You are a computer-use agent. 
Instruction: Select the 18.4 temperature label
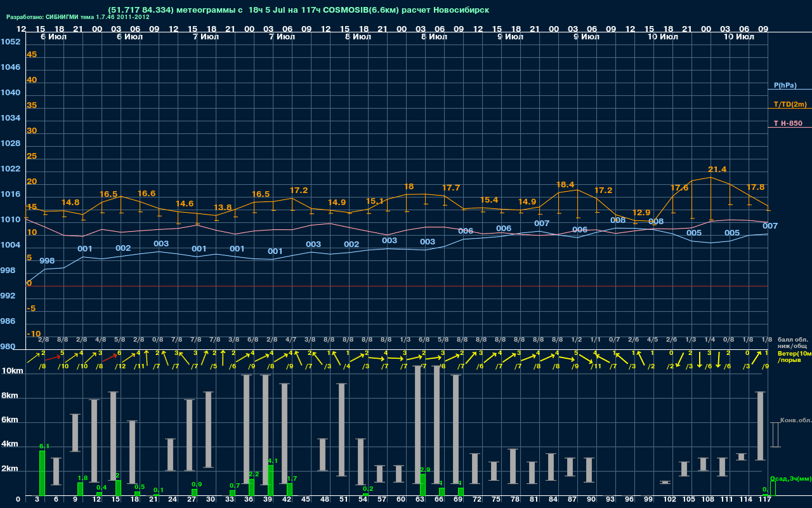pos(565,185)
